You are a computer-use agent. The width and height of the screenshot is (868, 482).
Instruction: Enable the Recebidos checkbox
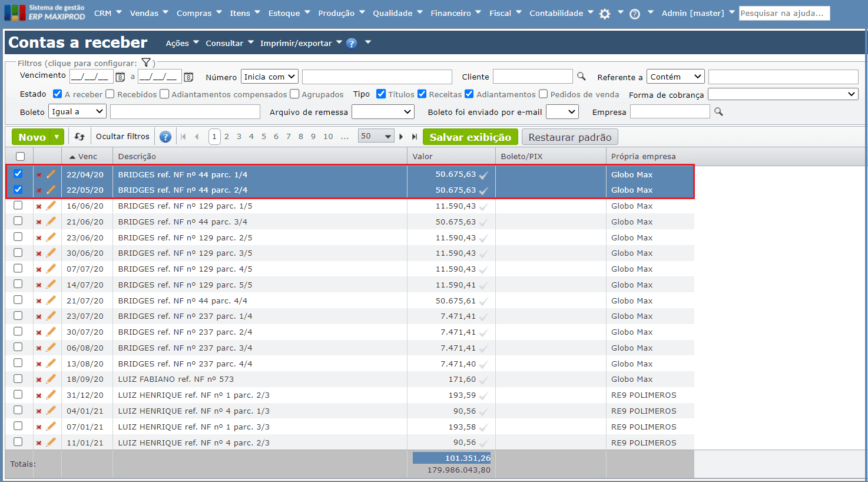point(110,94)
